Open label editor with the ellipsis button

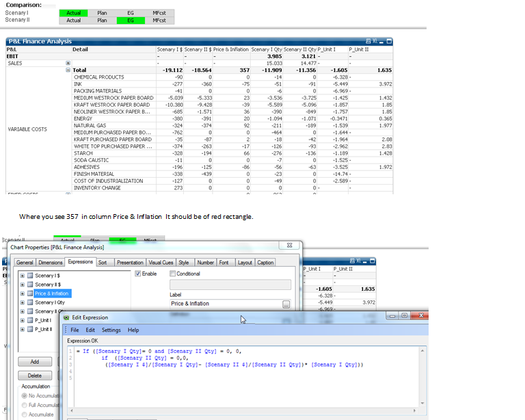(x=286, y=304)
